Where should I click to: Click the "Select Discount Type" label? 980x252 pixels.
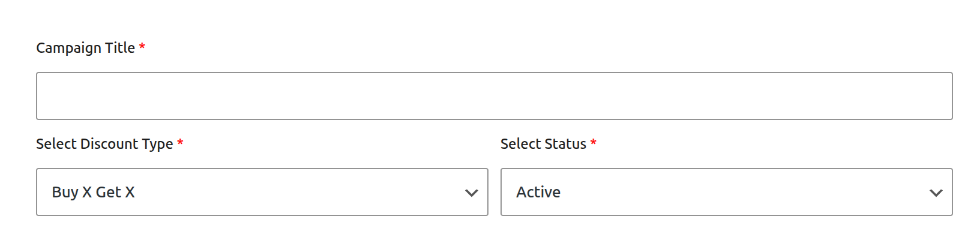(x=104, y=144)
